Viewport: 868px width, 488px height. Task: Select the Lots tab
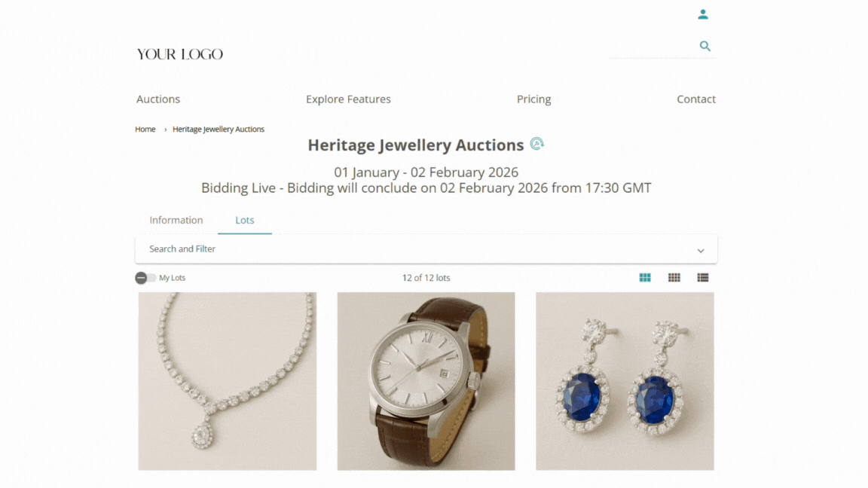(245, 221)
